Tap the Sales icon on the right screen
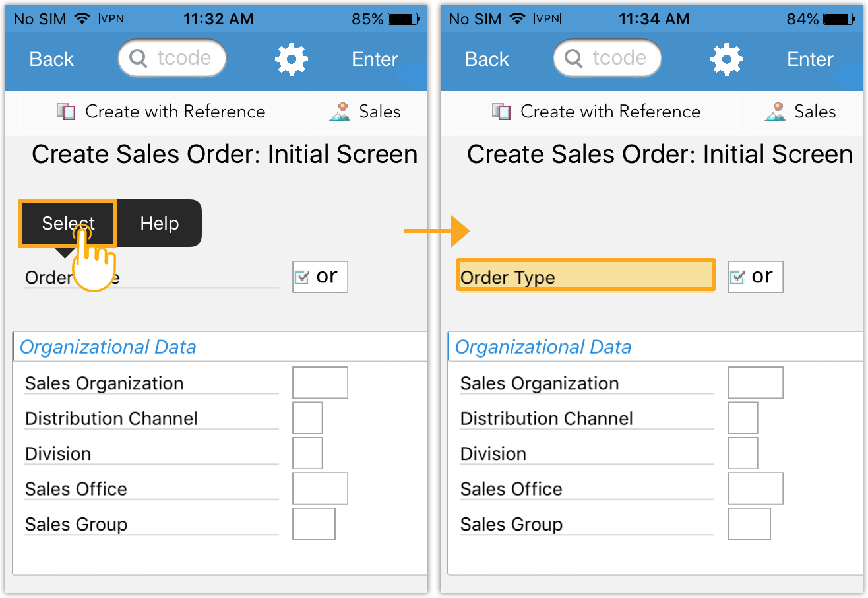The image size is (868, 598). [776, 112]
